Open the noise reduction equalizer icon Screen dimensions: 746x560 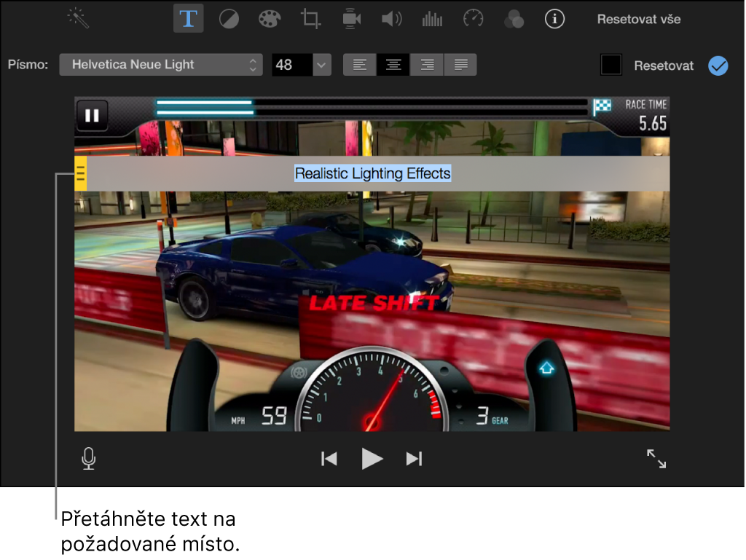[432, 20]
